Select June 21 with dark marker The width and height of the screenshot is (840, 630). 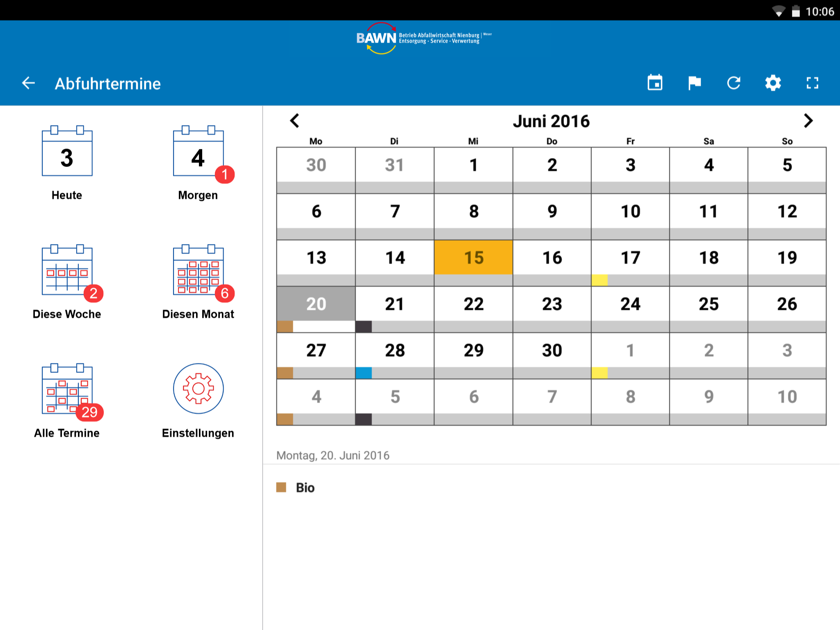[395, 304]
